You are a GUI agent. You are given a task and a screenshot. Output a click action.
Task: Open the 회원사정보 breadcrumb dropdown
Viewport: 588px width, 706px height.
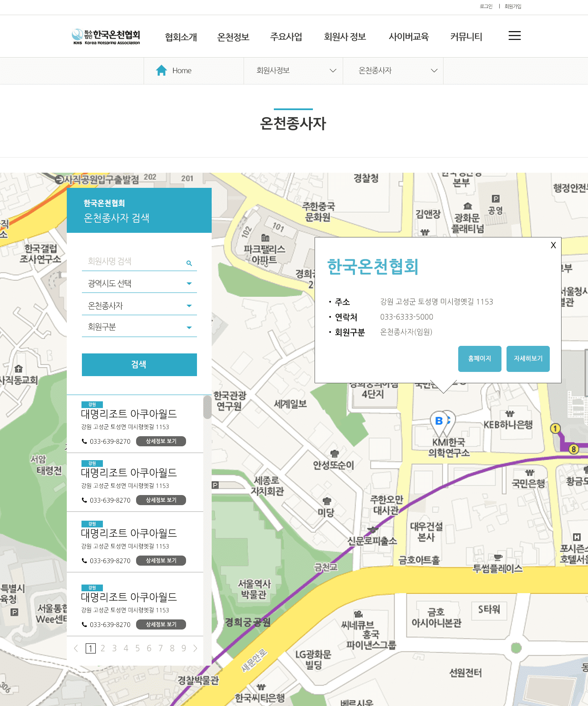click(x=293, y=71)
